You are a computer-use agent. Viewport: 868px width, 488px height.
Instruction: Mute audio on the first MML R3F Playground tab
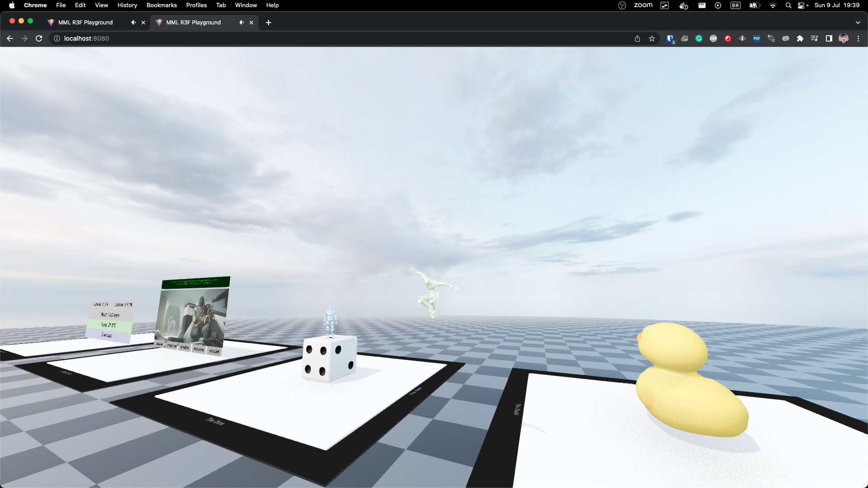[133, 22]
